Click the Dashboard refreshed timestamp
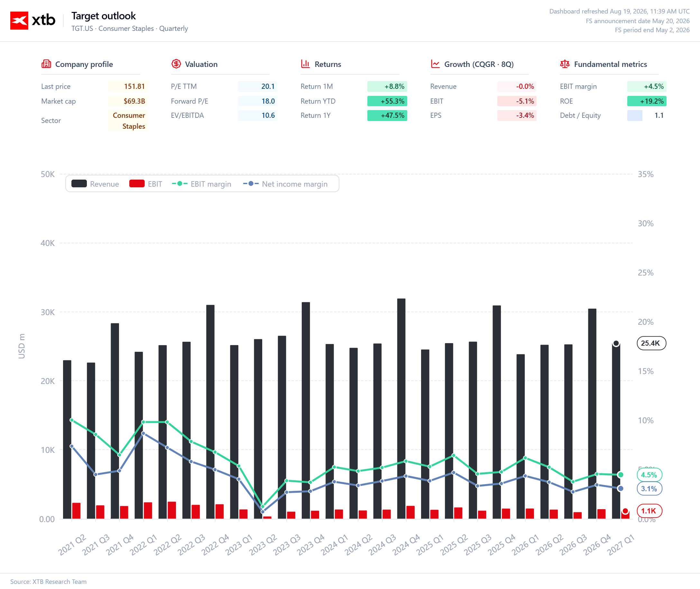 [x=619, y=11]
